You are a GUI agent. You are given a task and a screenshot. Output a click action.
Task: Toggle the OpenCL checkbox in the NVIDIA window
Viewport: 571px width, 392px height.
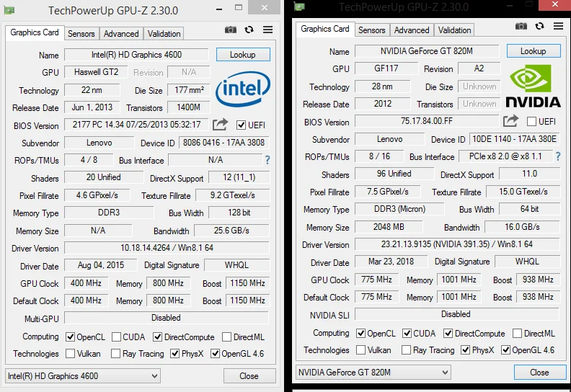pos(361,334)
